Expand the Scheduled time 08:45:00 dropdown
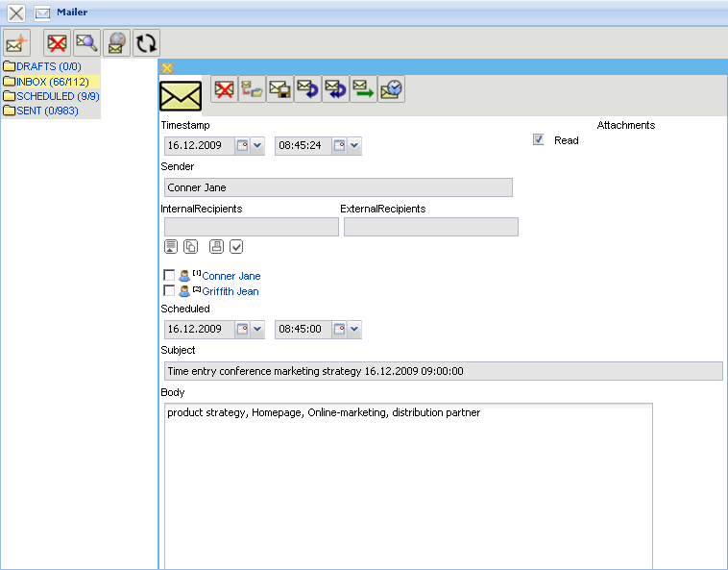Viewport: 728px width, 570px height. (354, 330)
